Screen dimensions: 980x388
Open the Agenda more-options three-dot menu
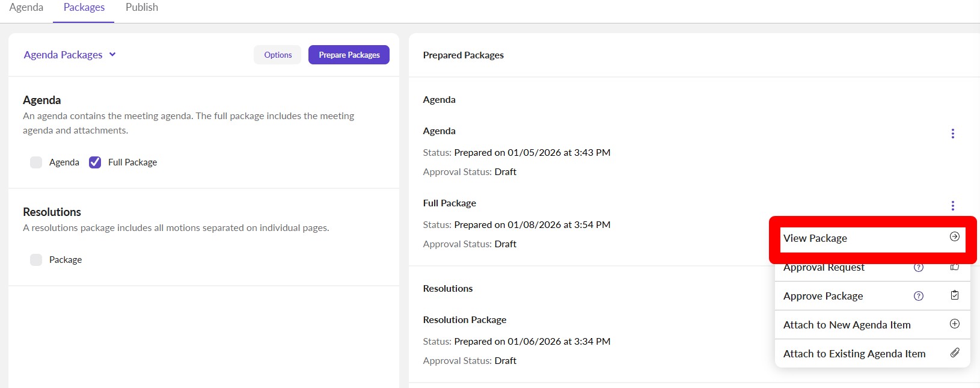pyautogui.click(x=952, y=134)
